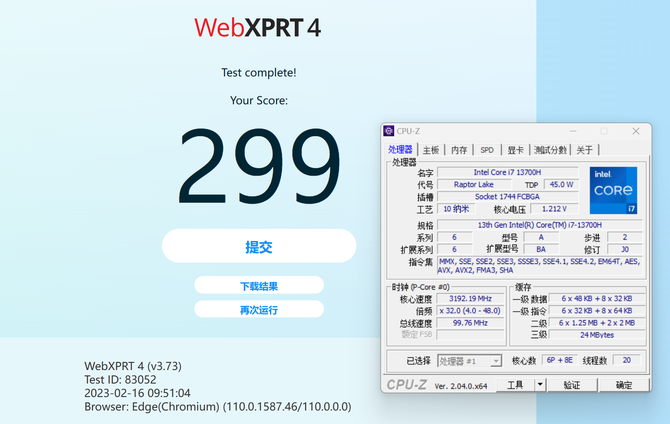Viewport: 670px width, 424px height.
Task: Click the WebXPRT 4 (v3.73) version text
Action: pyautogui.click(x=133, y=366)
